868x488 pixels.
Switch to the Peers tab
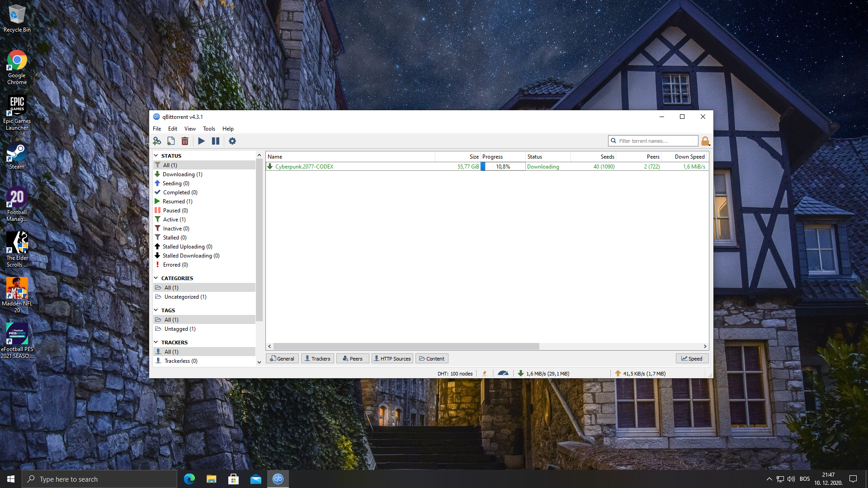(353, 358)
